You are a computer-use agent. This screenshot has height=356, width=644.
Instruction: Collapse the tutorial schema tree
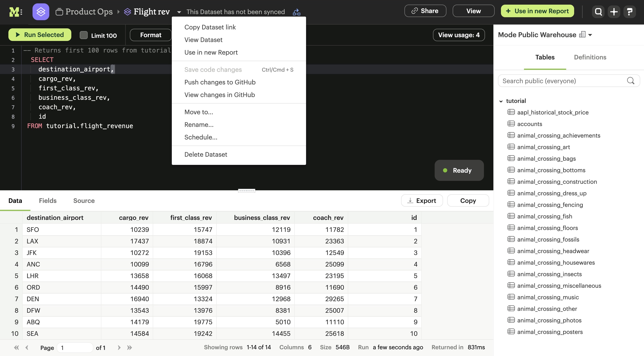[501, 101]
